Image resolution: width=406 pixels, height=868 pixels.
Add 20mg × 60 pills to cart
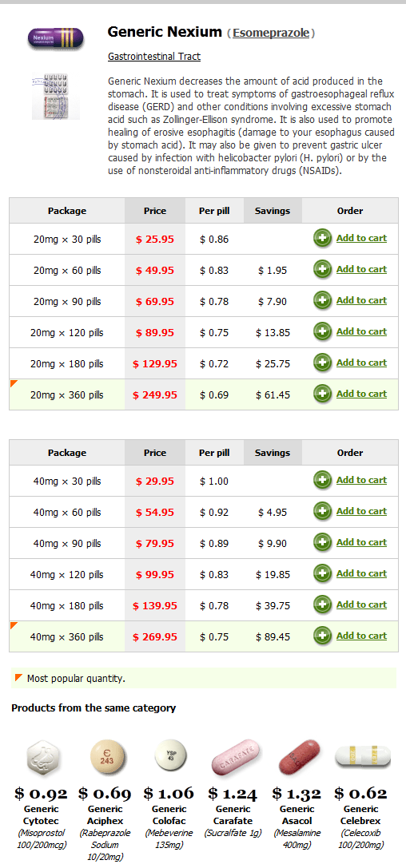[x=361, y=270]
